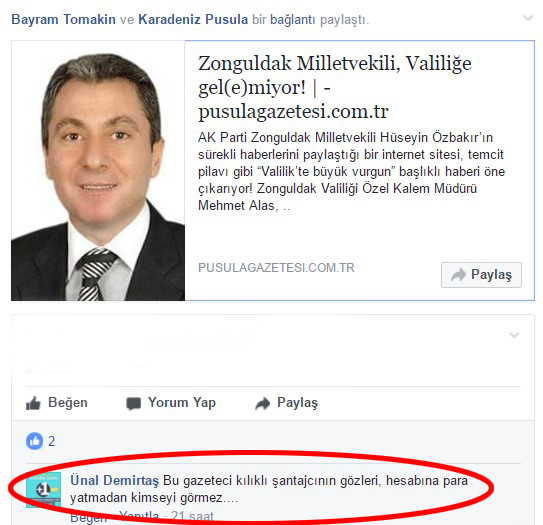Click the Yorum Yap speech bubble icon

pyautogui.click(x=133, y=403)
